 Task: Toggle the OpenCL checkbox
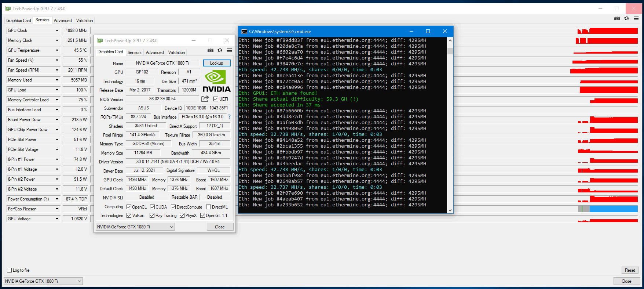point(129,207)
